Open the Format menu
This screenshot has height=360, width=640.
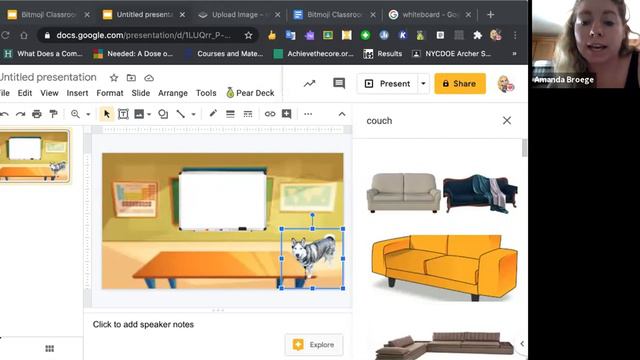tap(110, 93)
